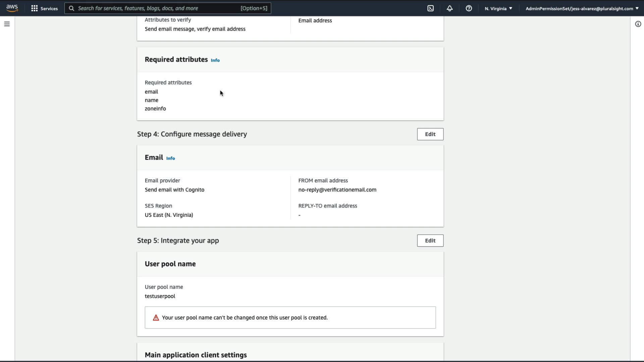Click the no-reply FROM email address
The image size is (644, 362).
[x=337, y=190]
